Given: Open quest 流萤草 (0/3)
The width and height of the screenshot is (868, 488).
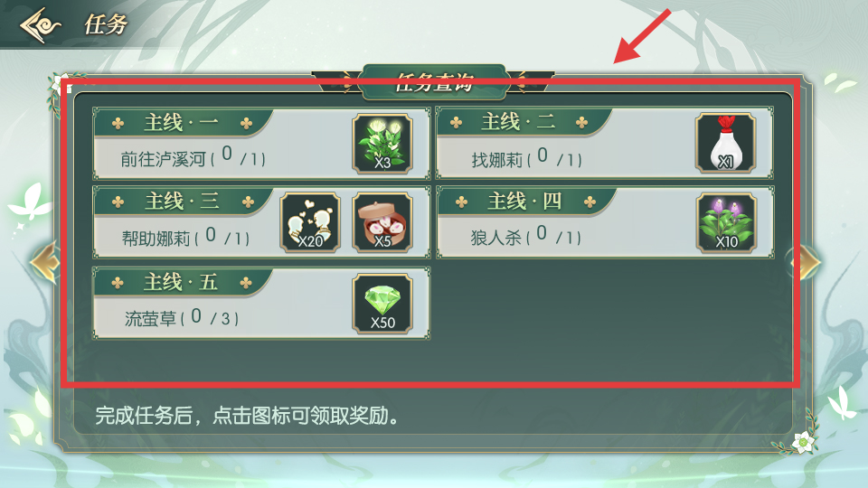Looking at the screenshot, I should (x=182, y=317).
